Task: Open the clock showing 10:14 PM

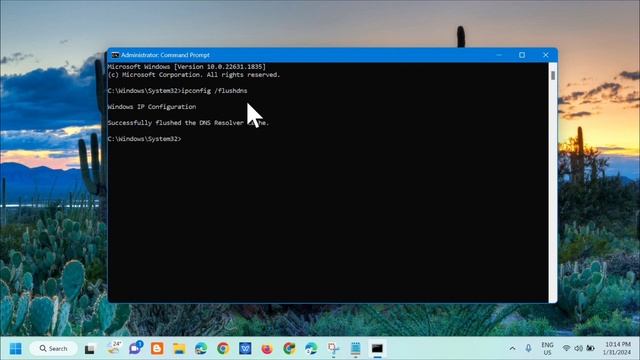Action: tap(618, 348)
